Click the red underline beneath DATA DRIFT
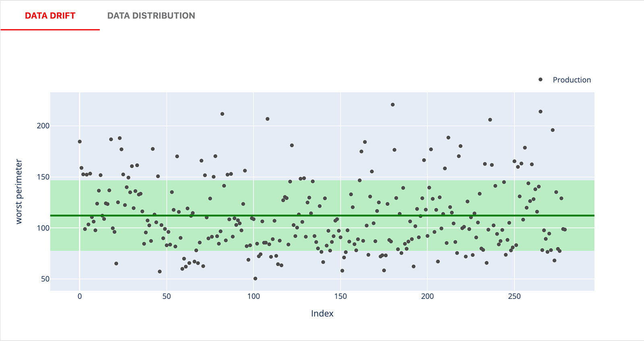The image size is (644, 341). [50, 29]
